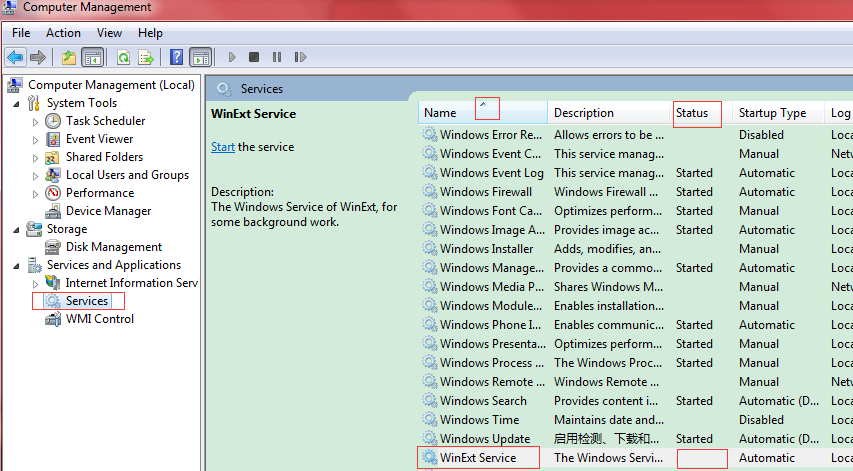Screen dimensions: 853x471
Task: Sort by the Status column header
Action: [701, 113]
